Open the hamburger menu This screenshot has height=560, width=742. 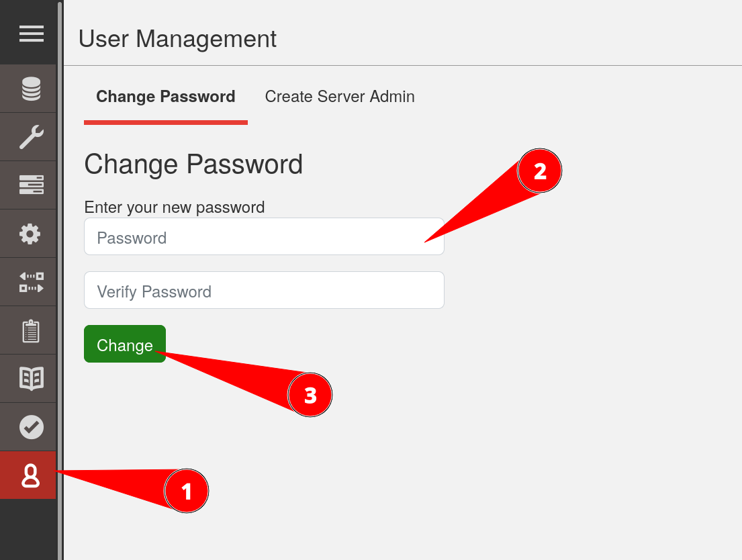coord(31,33)
